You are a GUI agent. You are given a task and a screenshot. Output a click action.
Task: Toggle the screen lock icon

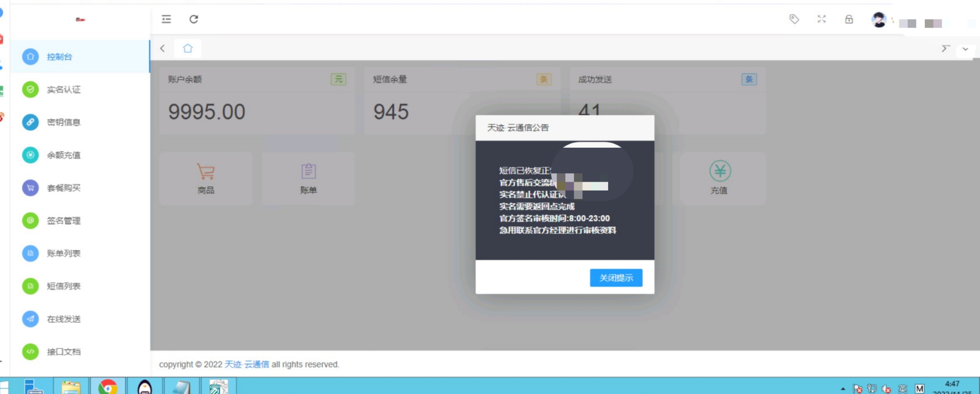tap(849, 19)
